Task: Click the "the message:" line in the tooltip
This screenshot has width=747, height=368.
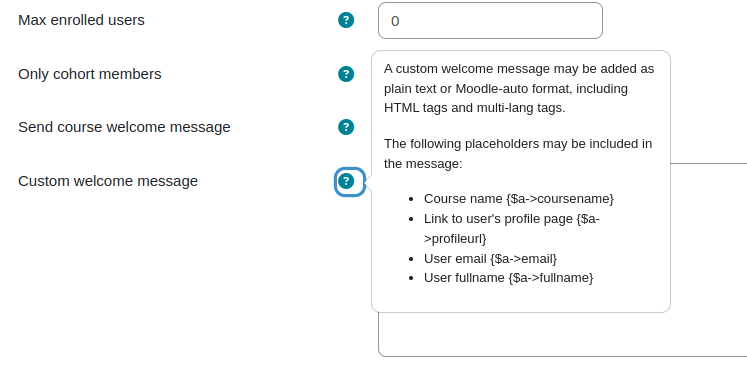Action: pos(423,164)
